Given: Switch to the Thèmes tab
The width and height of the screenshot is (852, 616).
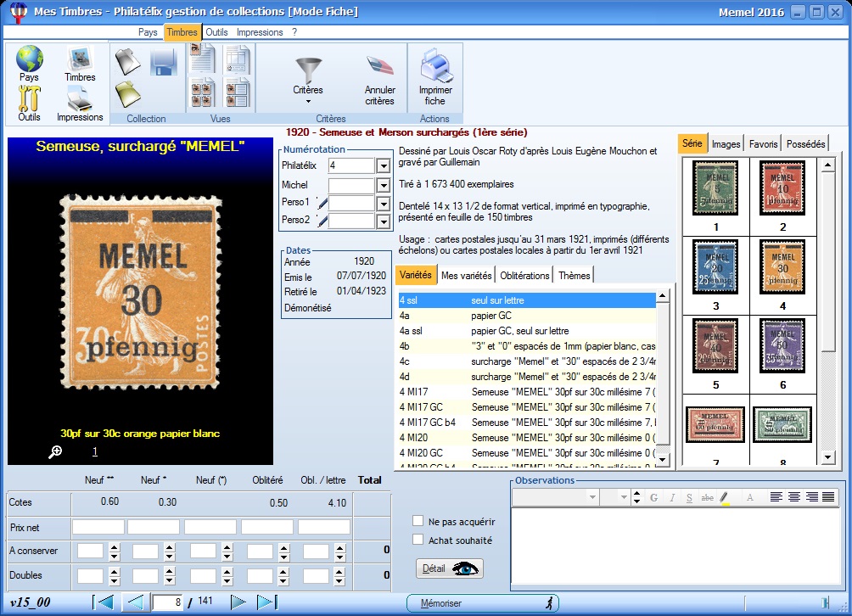Looking at the screenshot, I should point(574,276).
